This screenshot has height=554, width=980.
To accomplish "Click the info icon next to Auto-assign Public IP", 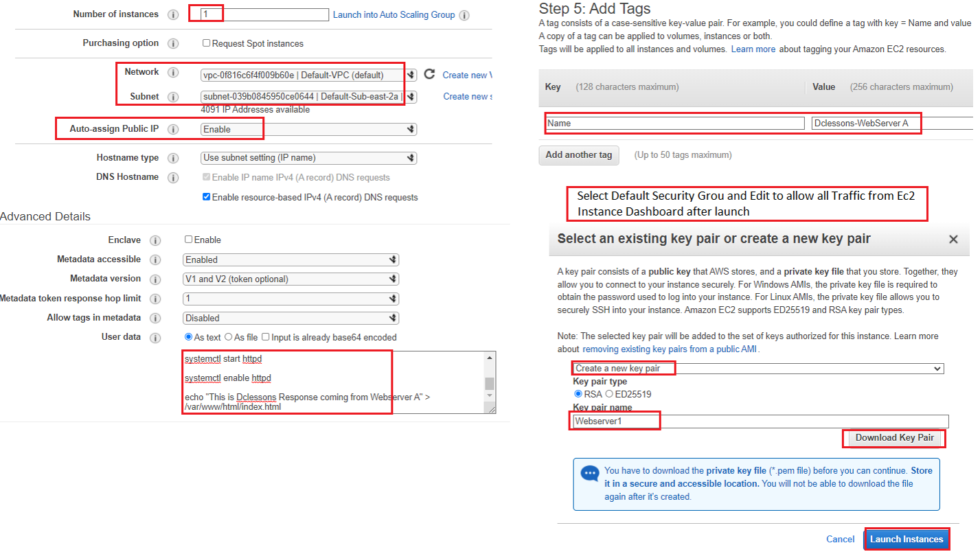I will pyautogui.click(x=173, y=129).
